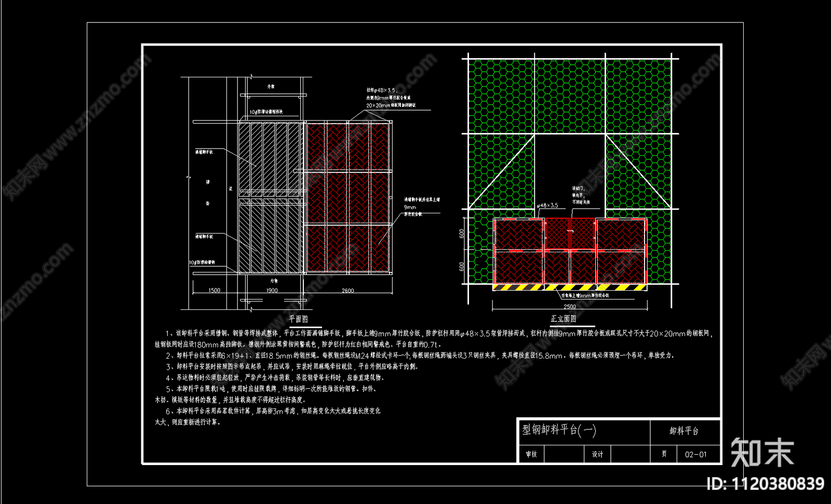831x504 pixels.
Task: Click the 正立面图 drawing title
Action: point(563,318)
